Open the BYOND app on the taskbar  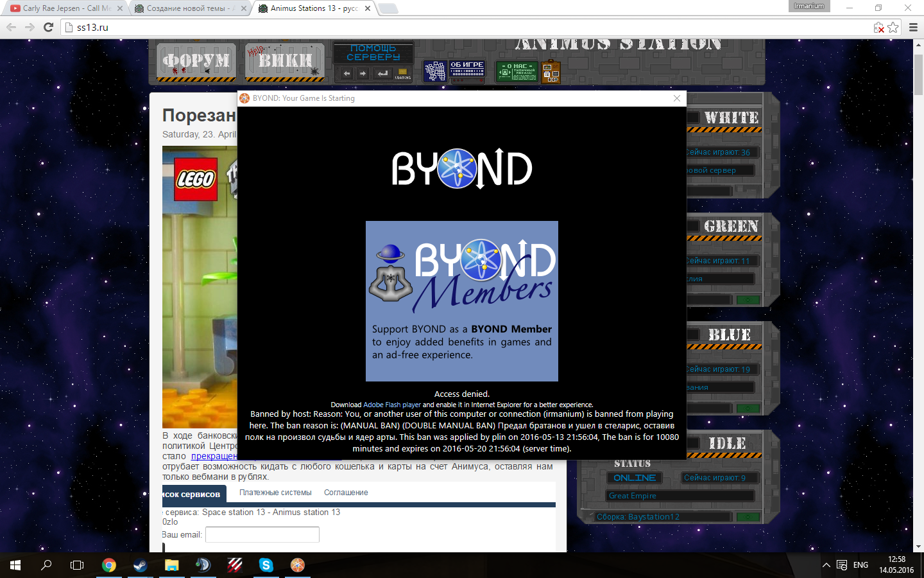(297, 565)
